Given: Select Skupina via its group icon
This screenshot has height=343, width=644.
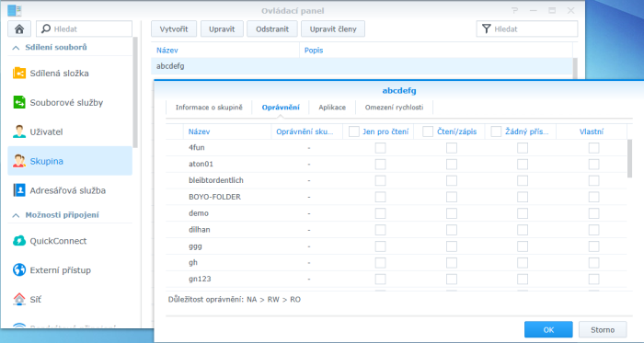Looking at the screenshot, I should coord(19,161).
